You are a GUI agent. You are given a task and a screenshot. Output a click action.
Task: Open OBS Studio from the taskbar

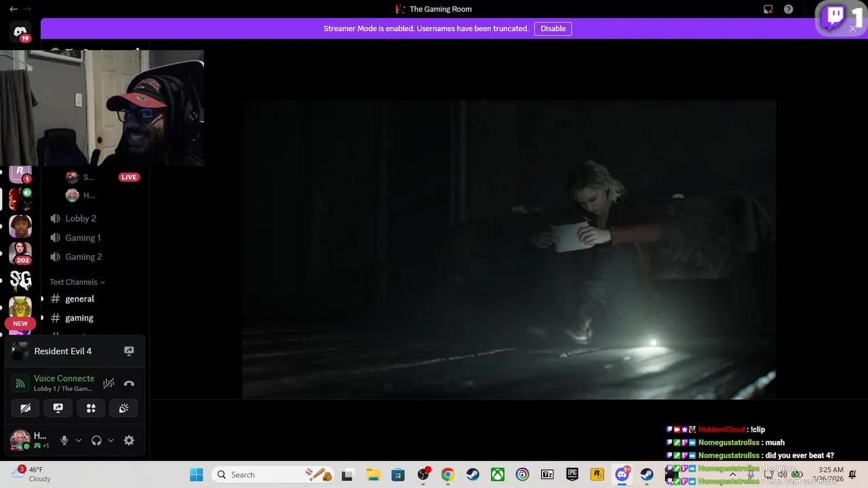[423, 474]
